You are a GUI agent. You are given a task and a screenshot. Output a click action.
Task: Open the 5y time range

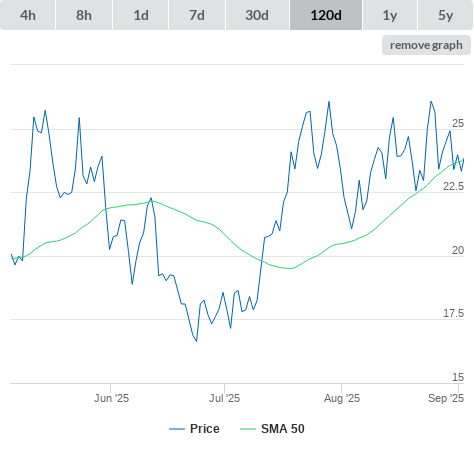pyautogui.click(x=445, y=15)
